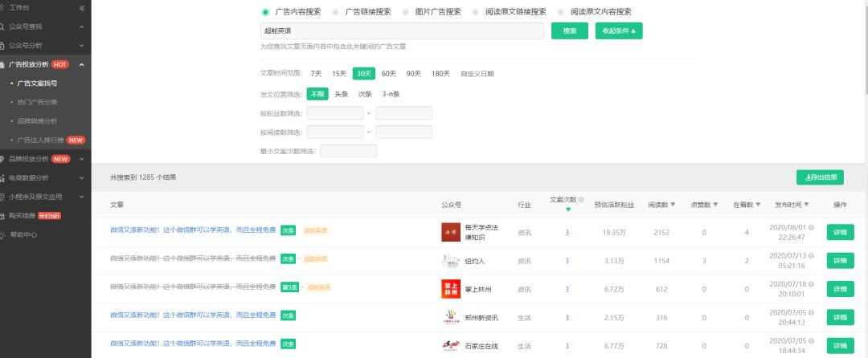Open 详情 for 纽约人 row
Screen dimensions: 868x358
point(841,261)
